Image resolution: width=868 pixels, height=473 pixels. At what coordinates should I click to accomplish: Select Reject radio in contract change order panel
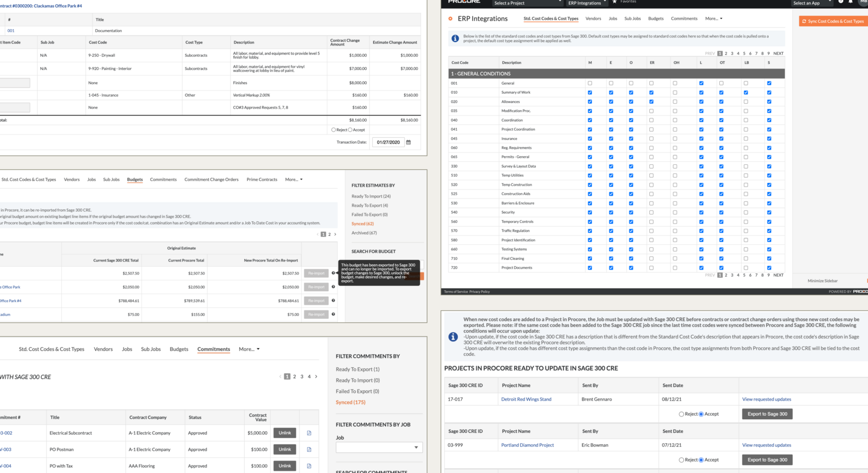click(x=334, y=130)
